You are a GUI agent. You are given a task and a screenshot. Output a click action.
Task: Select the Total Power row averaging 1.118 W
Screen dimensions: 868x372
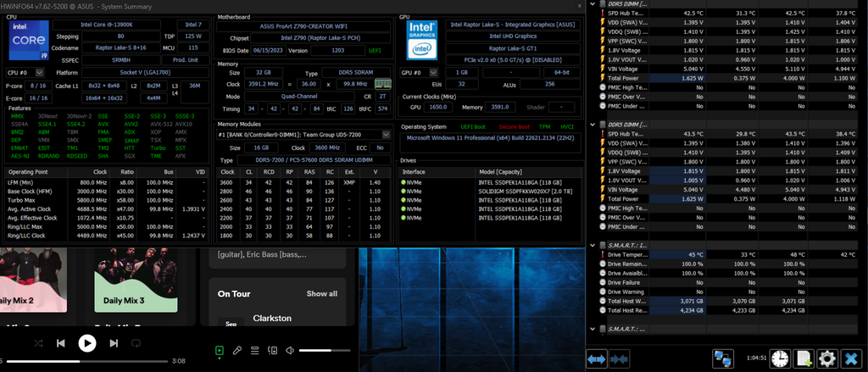point(727,199)
